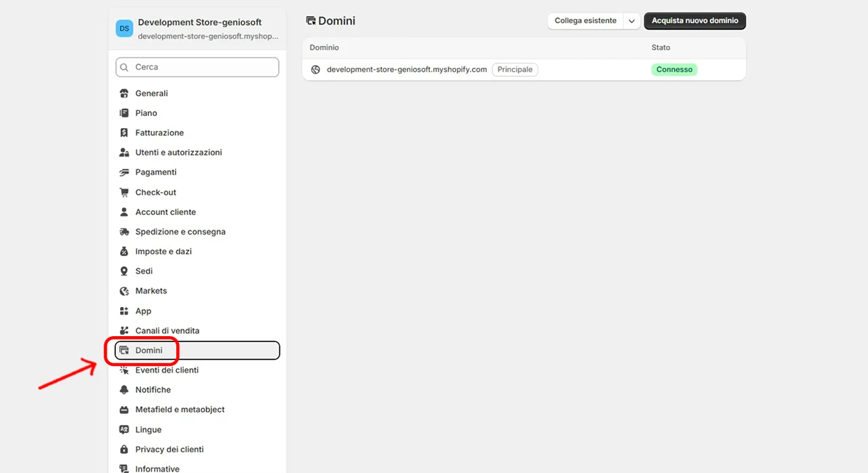Select Canali di vendita in sidebar

[x=167, y=331]
